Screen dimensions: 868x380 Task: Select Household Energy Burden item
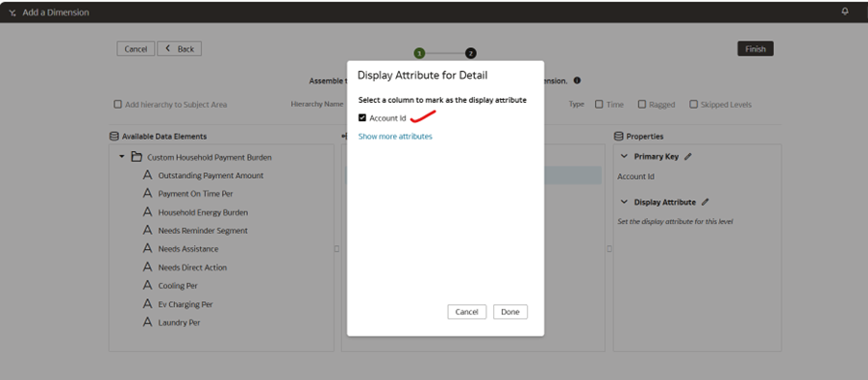tap(203, 213)
